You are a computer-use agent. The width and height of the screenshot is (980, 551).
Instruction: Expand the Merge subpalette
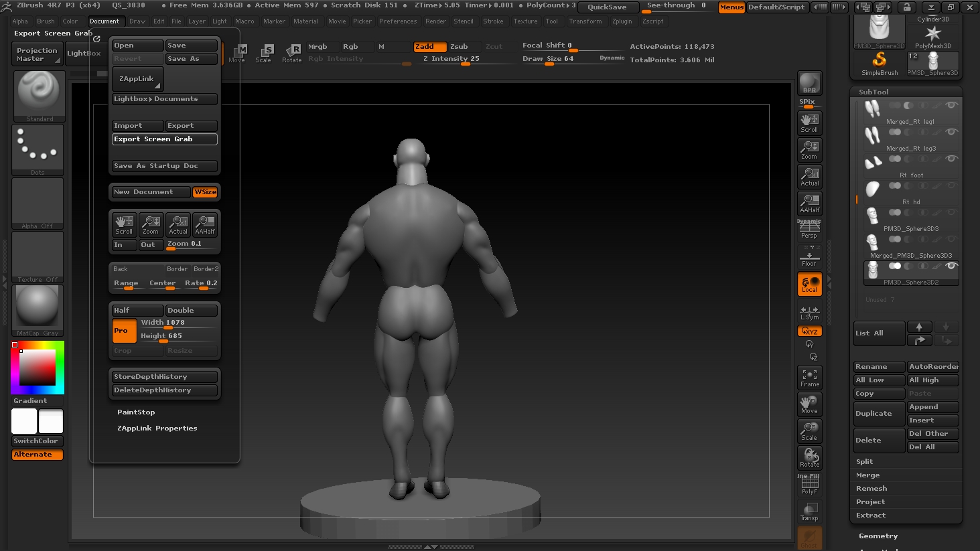coord(867,475)
